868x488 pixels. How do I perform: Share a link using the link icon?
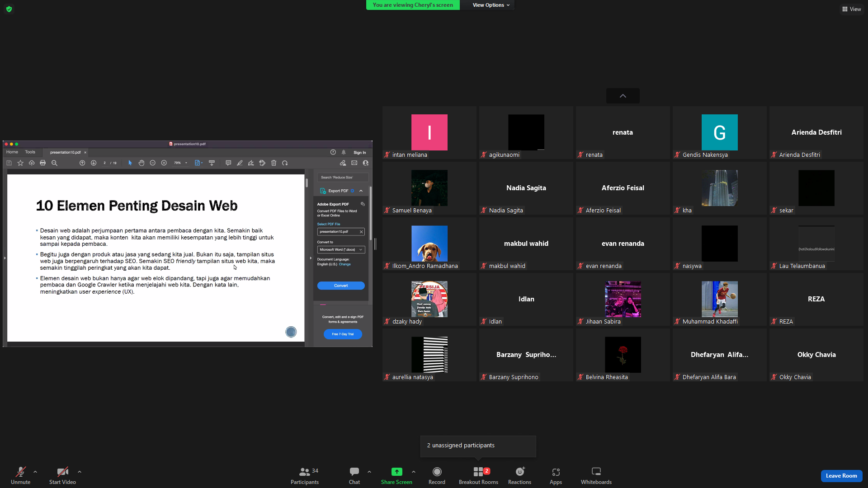343,163
